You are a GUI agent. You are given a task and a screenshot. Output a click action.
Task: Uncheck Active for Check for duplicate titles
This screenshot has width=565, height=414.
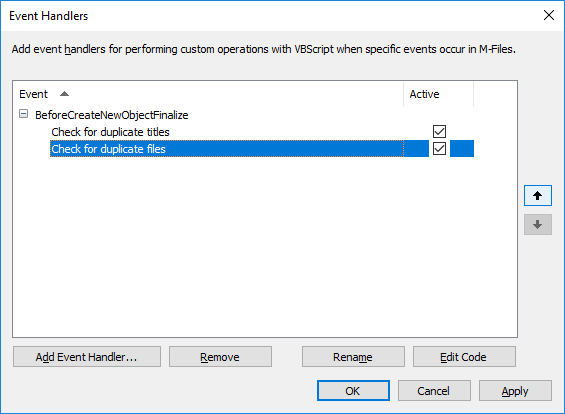click(439, 132)
